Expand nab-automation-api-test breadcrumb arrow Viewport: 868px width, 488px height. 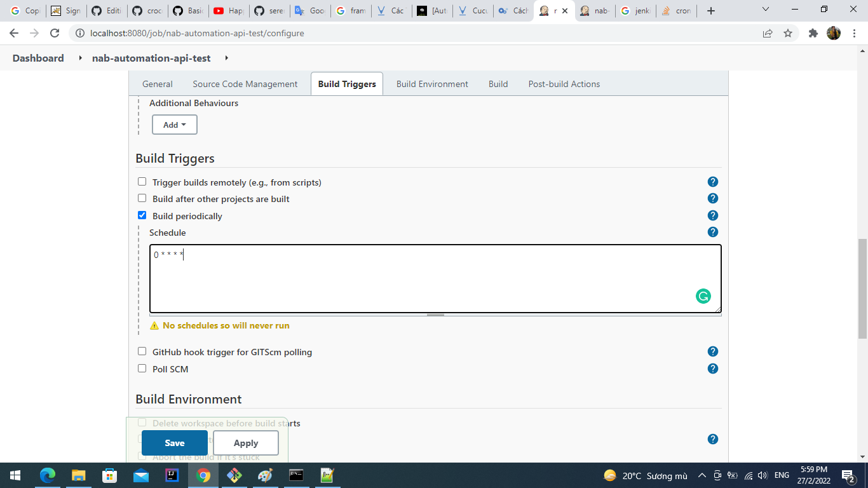[x=226, y=58]
